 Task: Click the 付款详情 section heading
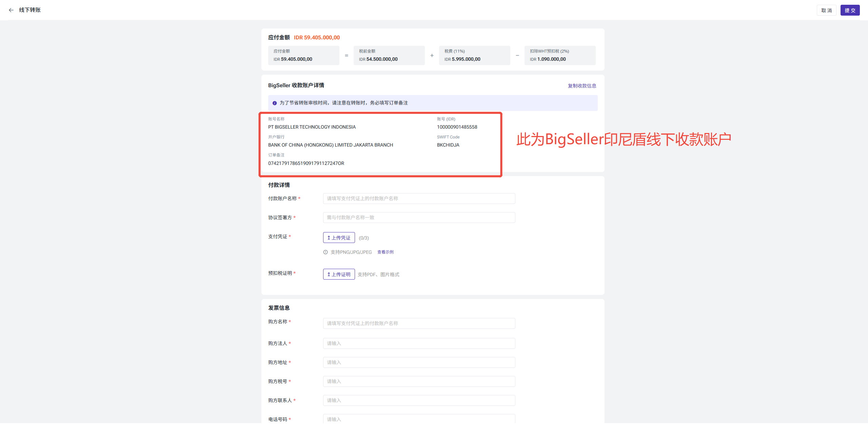279,185
